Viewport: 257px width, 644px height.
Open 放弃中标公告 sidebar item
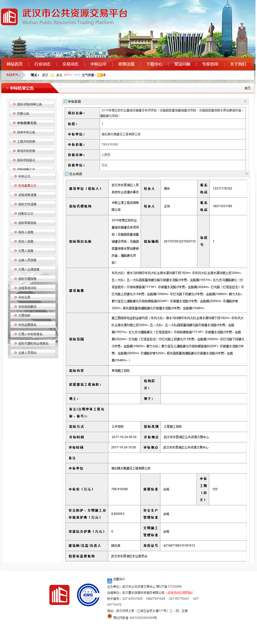coord(26,132)
